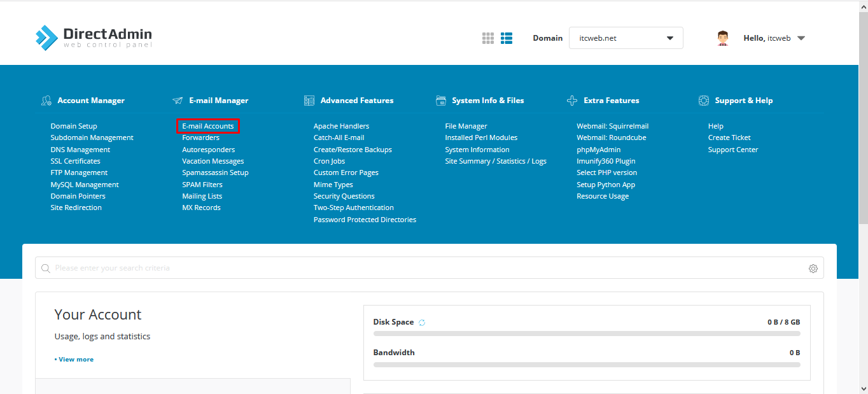Click the E-mail Manager paper plane icon
This screenshot has width=868, height=394.
[178, 101]
